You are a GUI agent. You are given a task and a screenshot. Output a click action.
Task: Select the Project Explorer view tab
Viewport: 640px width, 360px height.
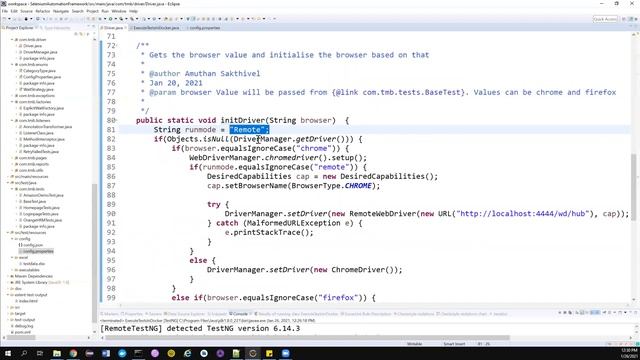coord(19,28)
